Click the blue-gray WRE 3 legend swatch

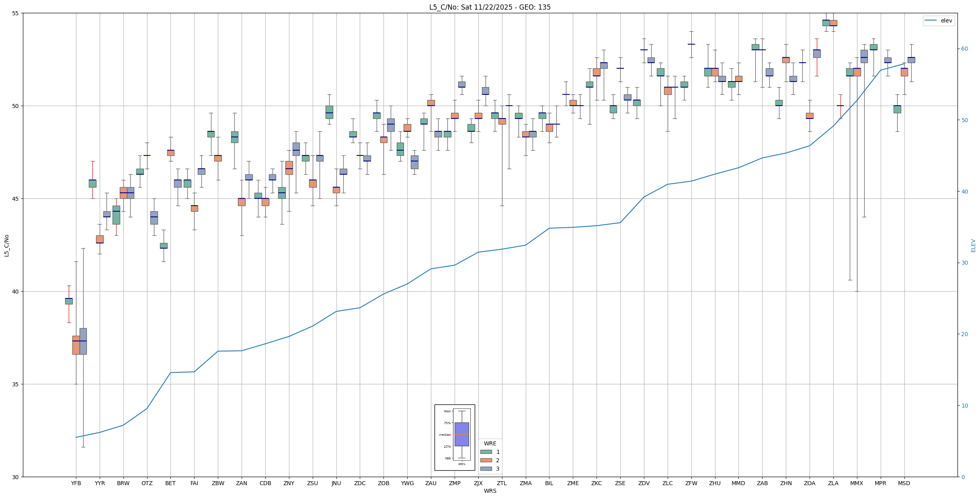pos(486,469)
